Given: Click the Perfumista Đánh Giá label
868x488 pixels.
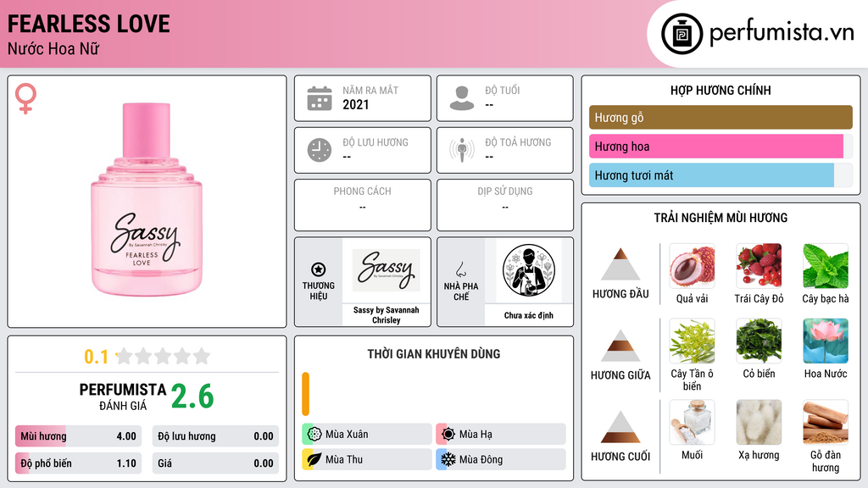Looking at the screenshot, I should click(123, 396).
